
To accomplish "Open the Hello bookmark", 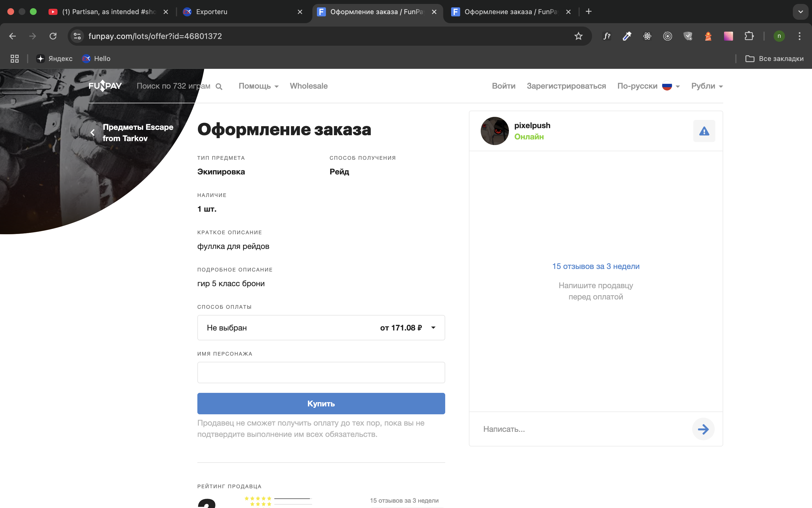I will pyautogui.click(x=96, y=59).
